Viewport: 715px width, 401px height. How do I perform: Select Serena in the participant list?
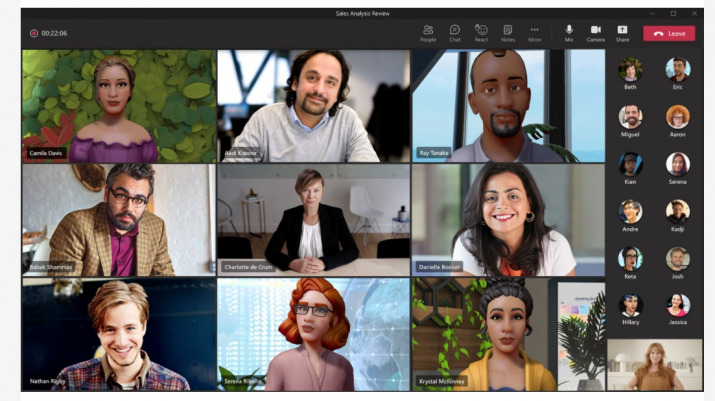tap(678, 164)
